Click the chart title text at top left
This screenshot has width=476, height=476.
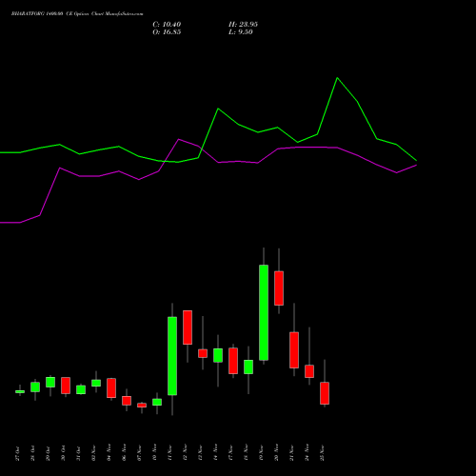click(x=77, y=14)
